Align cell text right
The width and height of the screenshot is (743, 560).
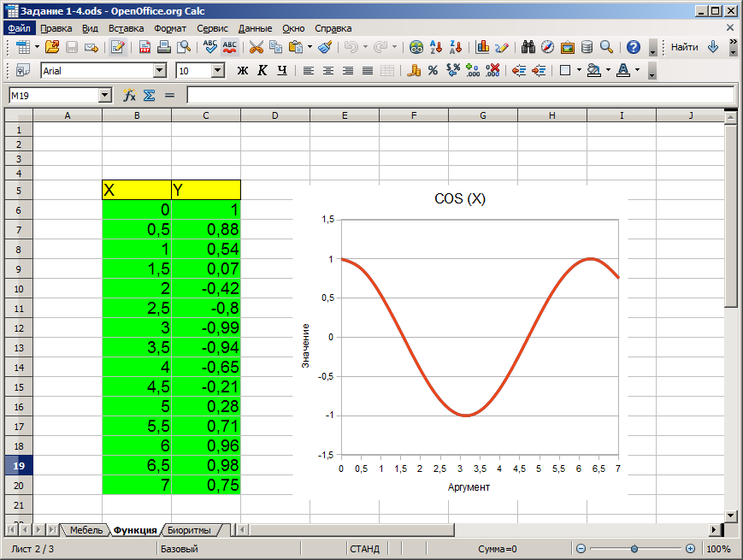348,71
